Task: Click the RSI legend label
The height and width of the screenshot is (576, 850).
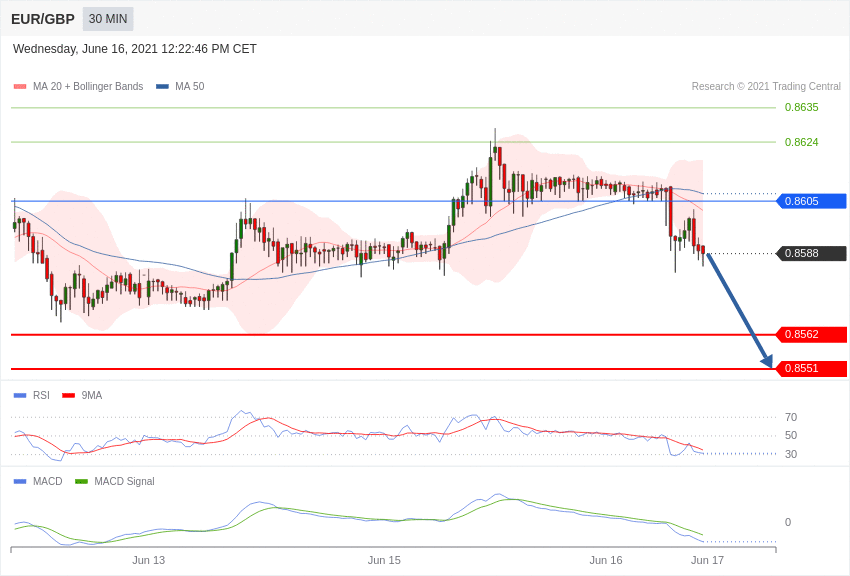Action: click(x=41, y=396)
